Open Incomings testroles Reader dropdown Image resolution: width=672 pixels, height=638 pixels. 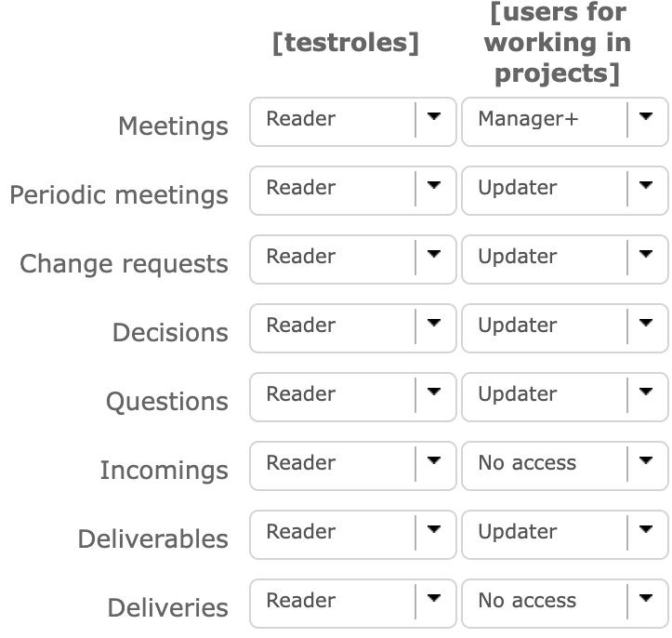(352, 465)
